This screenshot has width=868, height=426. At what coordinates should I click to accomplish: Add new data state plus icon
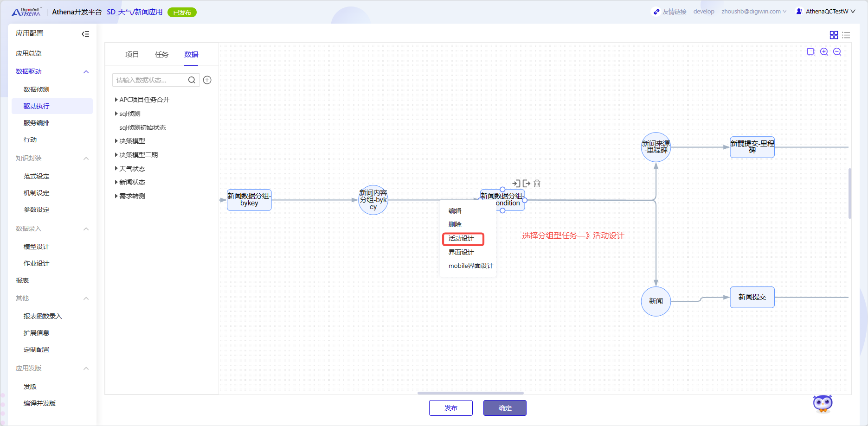click(x=207, y=80)
